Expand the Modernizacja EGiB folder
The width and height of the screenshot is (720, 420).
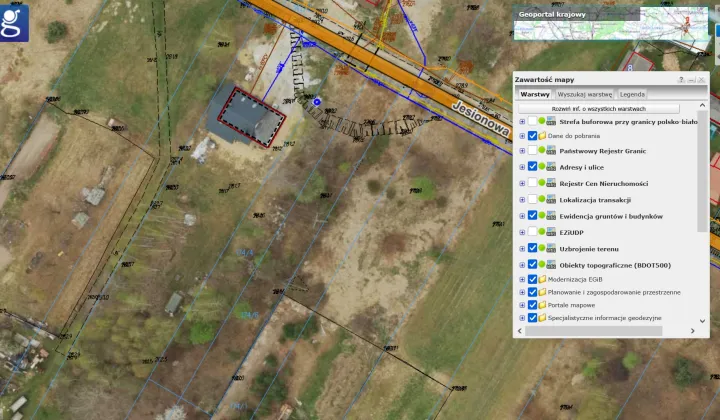522,279
